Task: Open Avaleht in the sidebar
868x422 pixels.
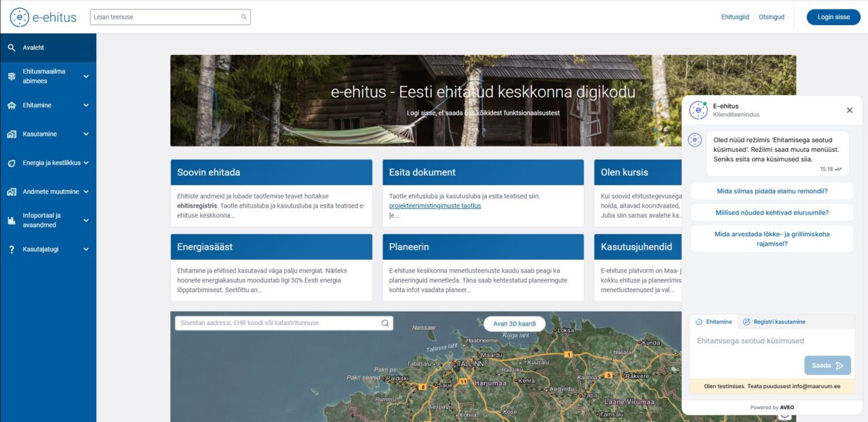Action: pyautogui.click(x=33, y=48)
